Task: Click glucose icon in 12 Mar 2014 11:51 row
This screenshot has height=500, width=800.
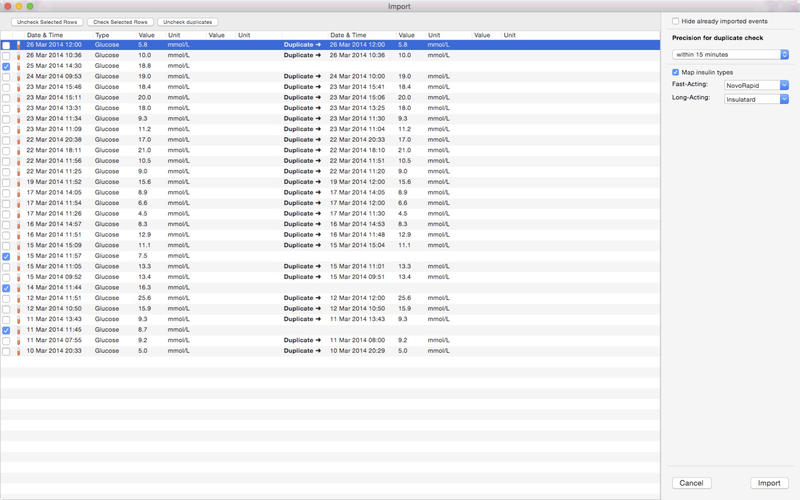Action: coord(18,298)
